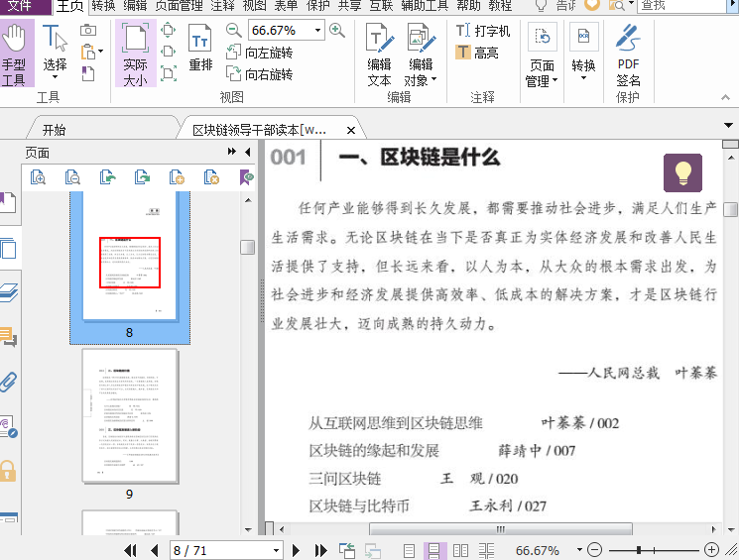Open the 编辑文本 edit text tool
The height and width of the screenshot is (560, 739).
pyautogui.click(x=379, y=56)
